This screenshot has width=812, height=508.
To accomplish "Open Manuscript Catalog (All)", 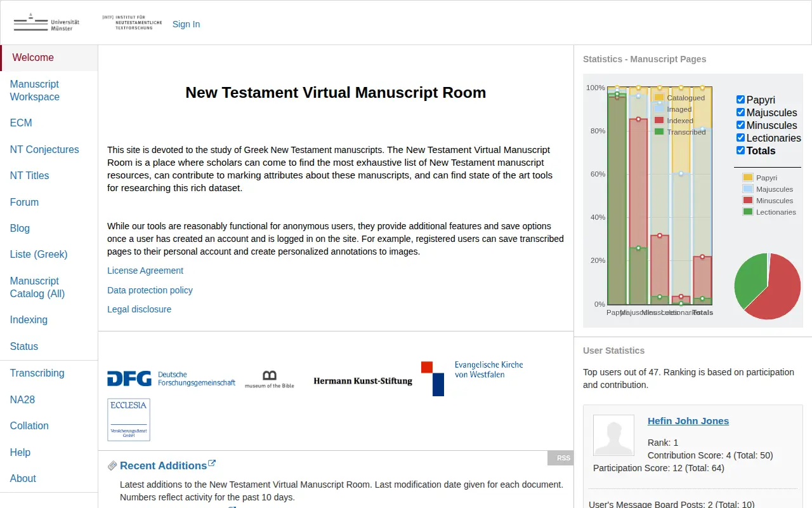I will [37, 288].
